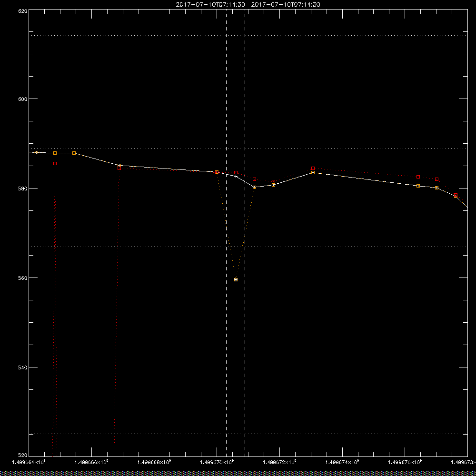The height and width of the screenshot is (476, 476).
Task: Click the red square near 585 atop the leftmost red dotted drop
Action: 55,163
